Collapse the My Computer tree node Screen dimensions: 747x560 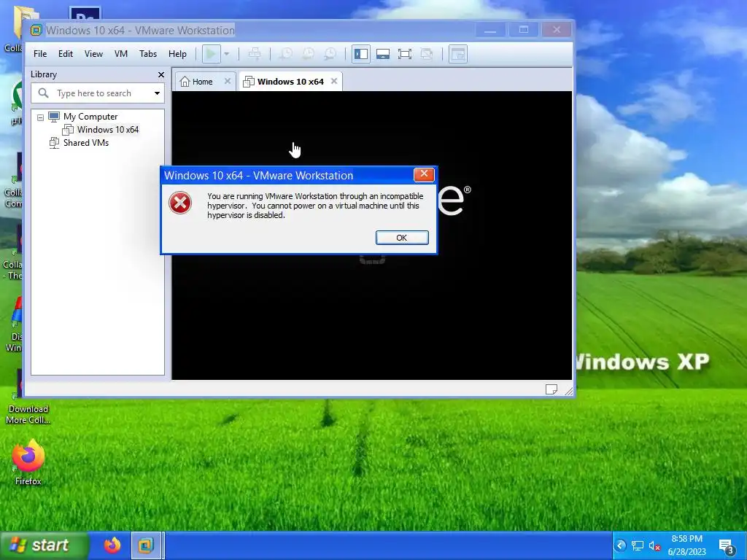[x=41, y=117]
